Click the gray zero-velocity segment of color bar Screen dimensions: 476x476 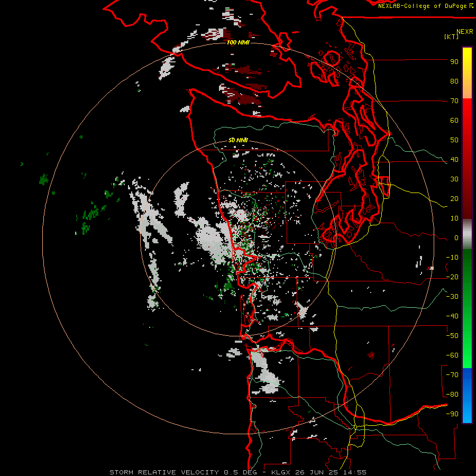tap(467, 234)
